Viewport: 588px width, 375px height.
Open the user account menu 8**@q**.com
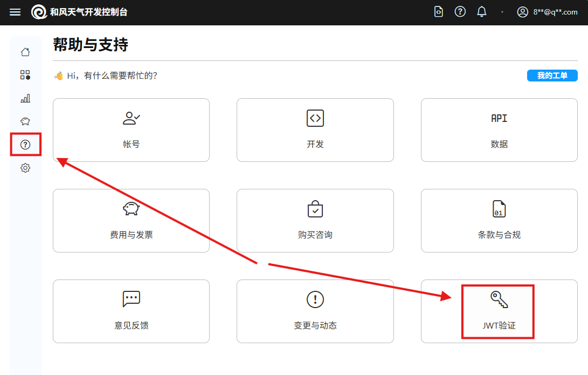click(547, 12)
